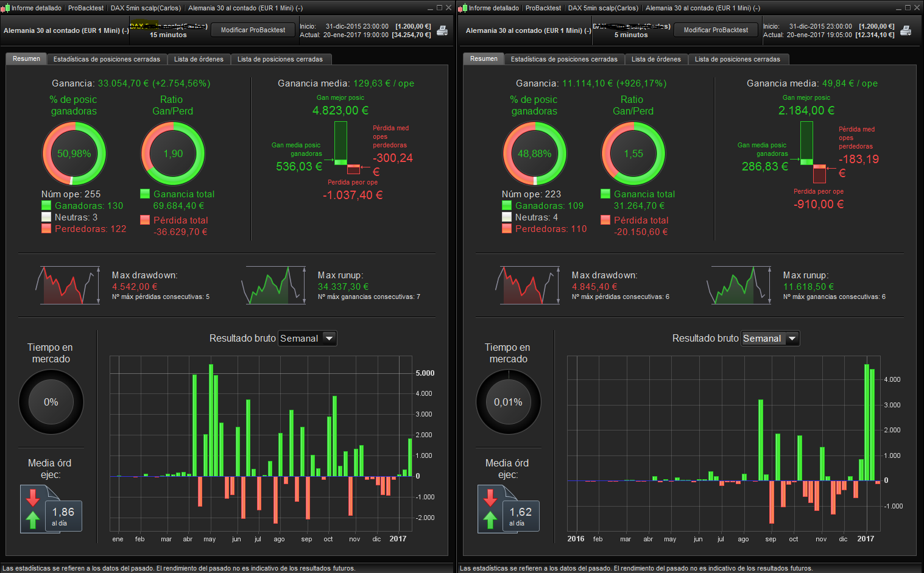Click left Modificar ProBacktest button
The width and height of the screenshot is (924, 573).
click(253, 30)
